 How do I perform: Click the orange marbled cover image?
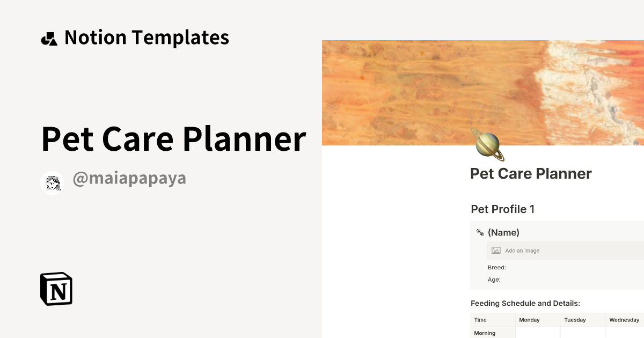[483, 92]
